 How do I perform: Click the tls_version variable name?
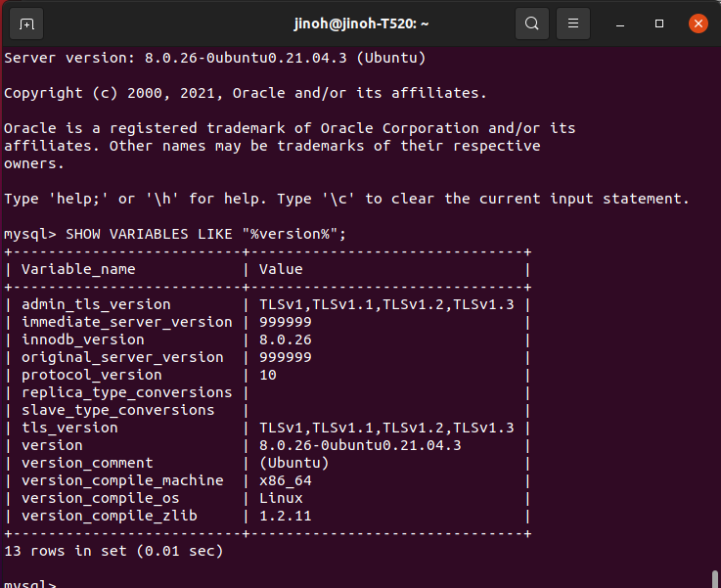pos(69,428)
